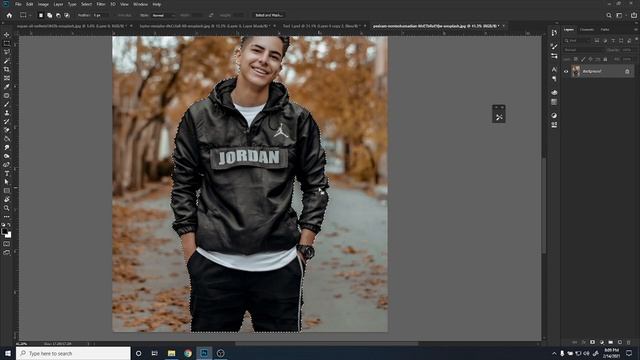The height and width of the screenshot is (360, 640).
Task: Select the Rectangular Marquee tool in the toolbox
Action: click(7, 43)
